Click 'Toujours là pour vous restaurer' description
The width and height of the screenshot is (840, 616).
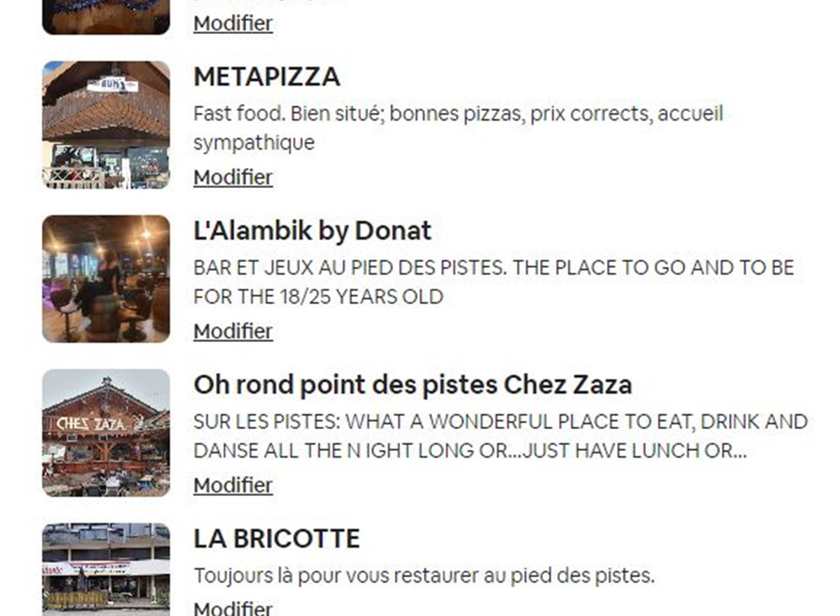[x=424, y=576]
